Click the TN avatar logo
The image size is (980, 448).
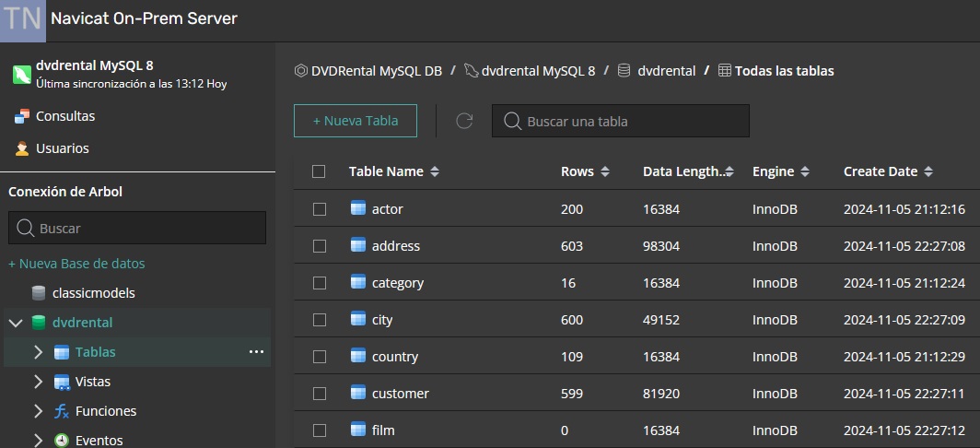22,20
